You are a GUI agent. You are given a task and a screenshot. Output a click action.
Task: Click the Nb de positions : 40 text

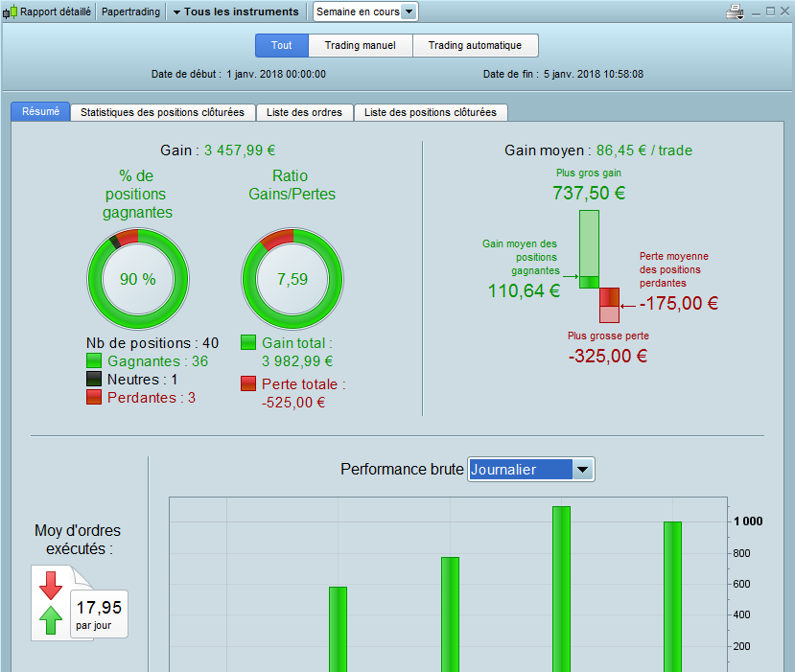click(152, 343)
